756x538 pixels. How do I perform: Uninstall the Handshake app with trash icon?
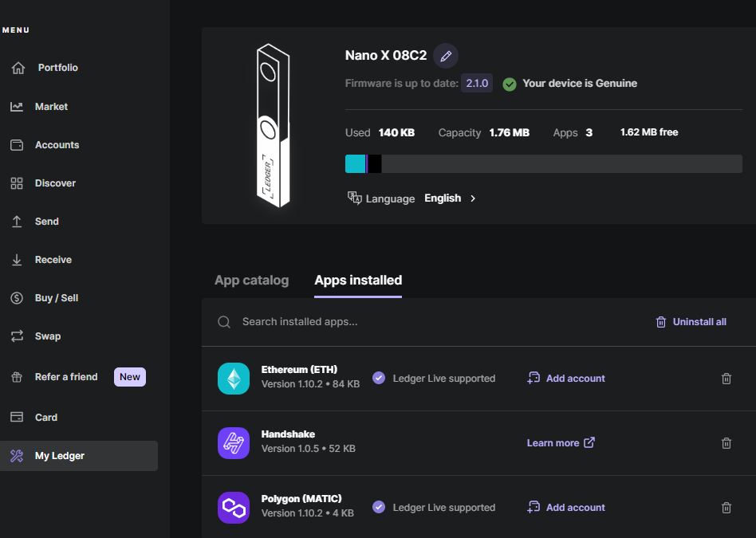[x=726, y=443]
